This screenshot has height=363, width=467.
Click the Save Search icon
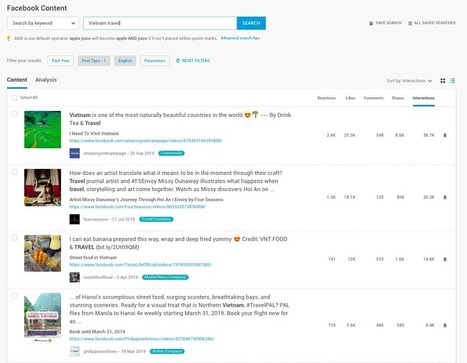point(371,23)
